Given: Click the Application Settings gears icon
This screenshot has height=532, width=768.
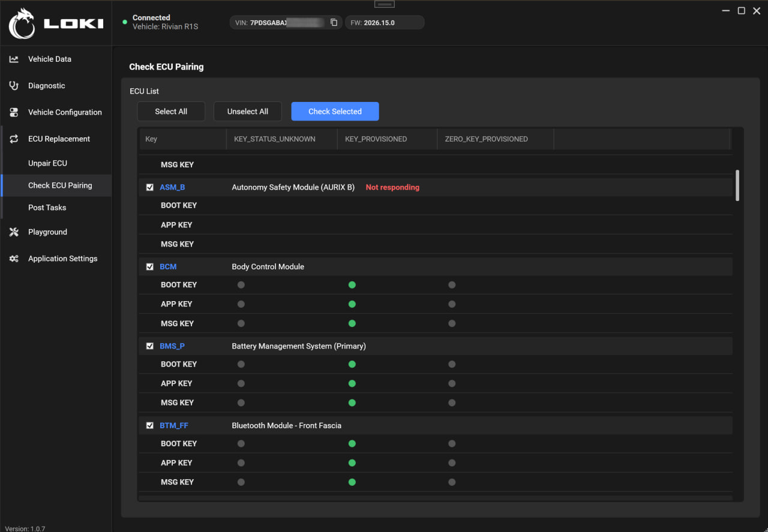Looking at the screenshot, I should [x=14, y=259].
